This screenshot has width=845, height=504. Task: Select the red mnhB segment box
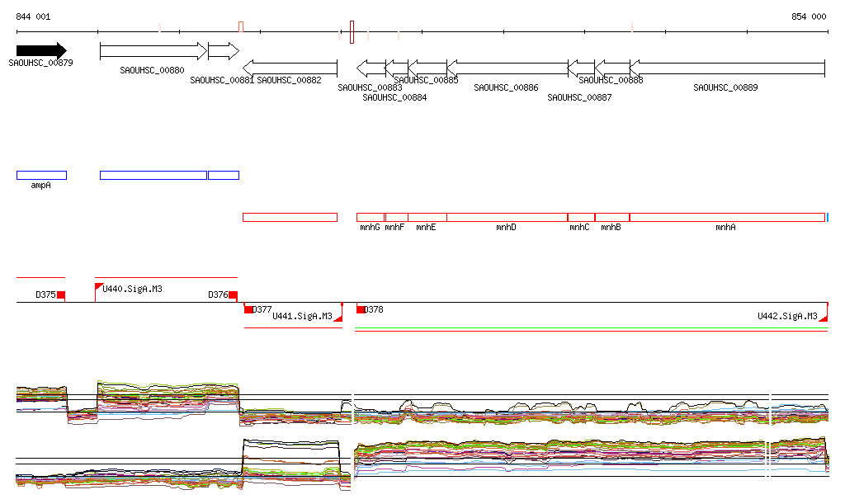coord(612,218)
